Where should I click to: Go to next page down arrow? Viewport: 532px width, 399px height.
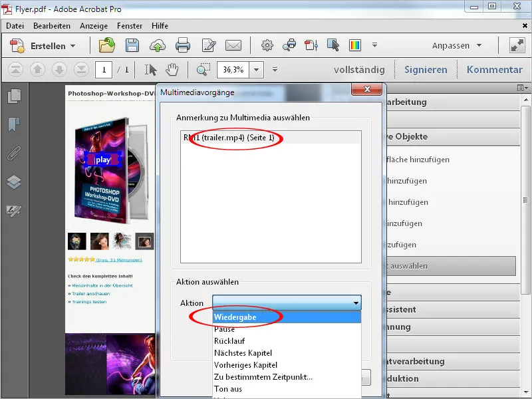(59, 70)
